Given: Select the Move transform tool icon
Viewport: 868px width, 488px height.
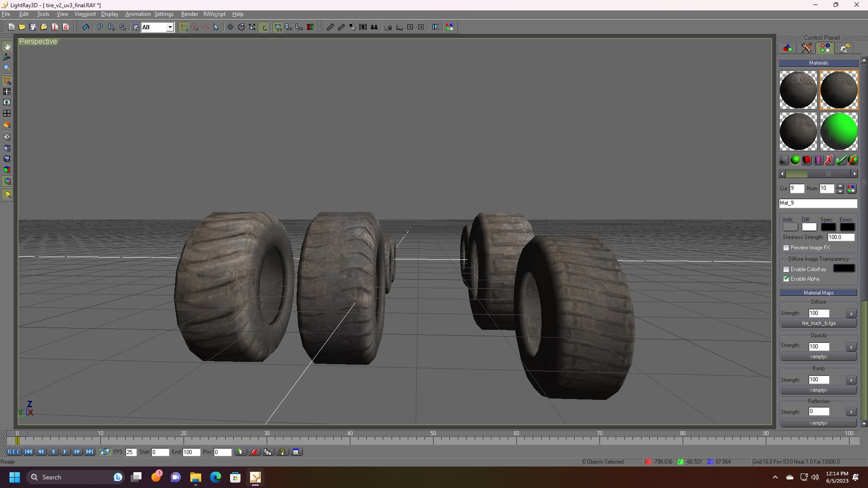Looking at the screenshot, I should tap(230, 27).
